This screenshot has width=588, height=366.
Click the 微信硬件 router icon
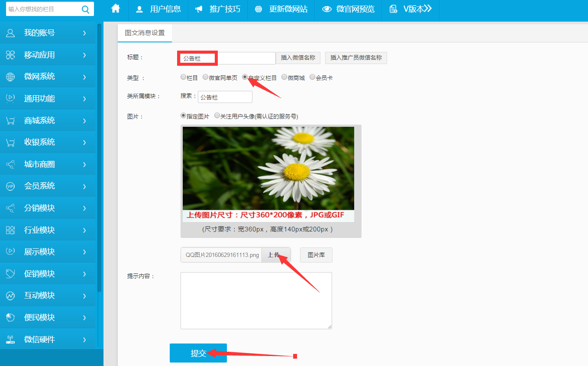[10, 340]
